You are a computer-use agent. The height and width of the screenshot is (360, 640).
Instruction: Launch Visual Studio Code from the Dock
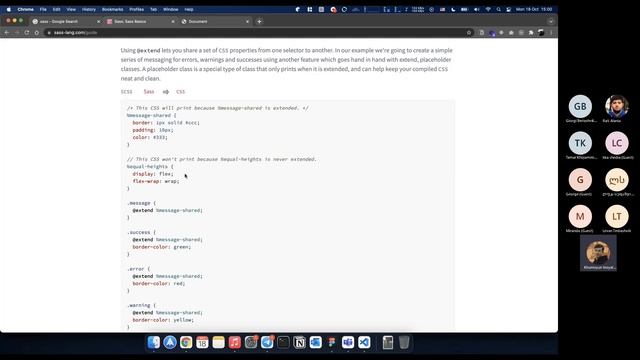tap(364, 342)
